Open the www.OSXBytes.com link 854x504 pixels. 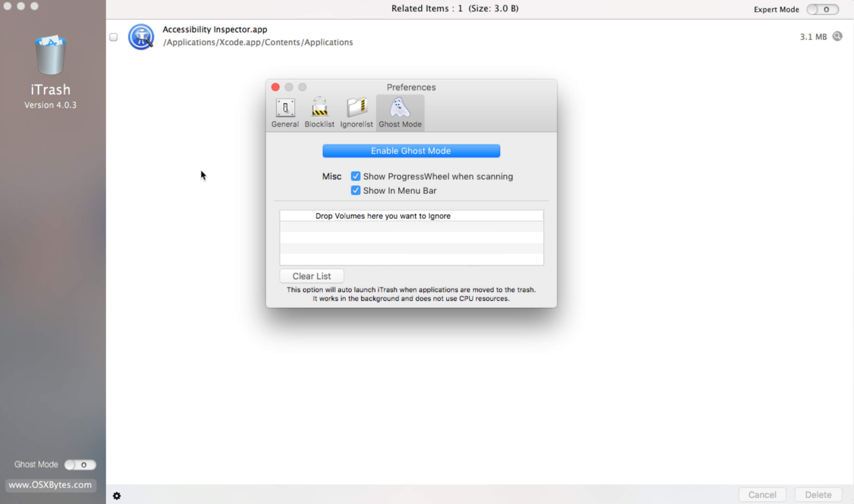(50, 485)
